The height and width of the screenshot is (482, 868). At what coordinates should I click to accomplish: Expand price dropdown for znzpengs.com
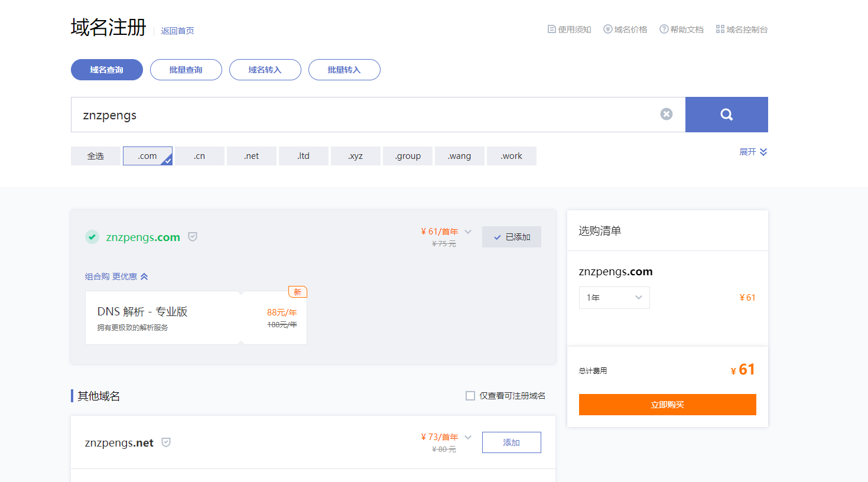point(468,232)
